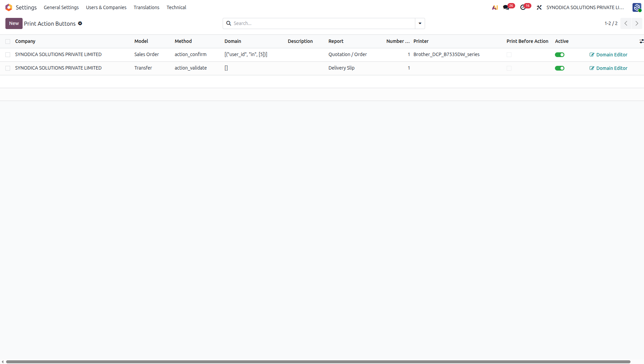Open company switcher SYNODICA SOLUTIONS PRIVATE LI...
644x364 pixels.
pos(585,7)
